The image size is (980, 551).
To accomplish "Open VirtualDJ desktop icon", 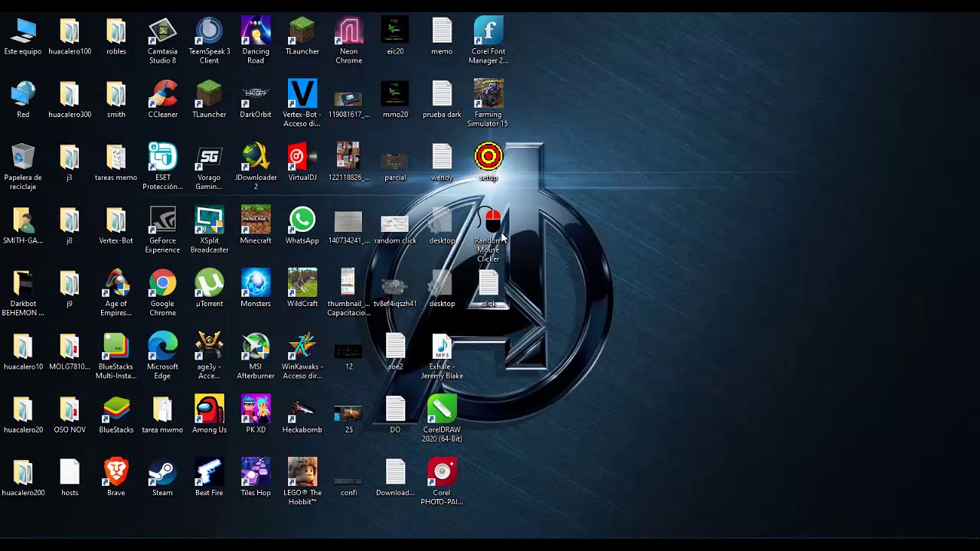I will click(x=302, y=162).
